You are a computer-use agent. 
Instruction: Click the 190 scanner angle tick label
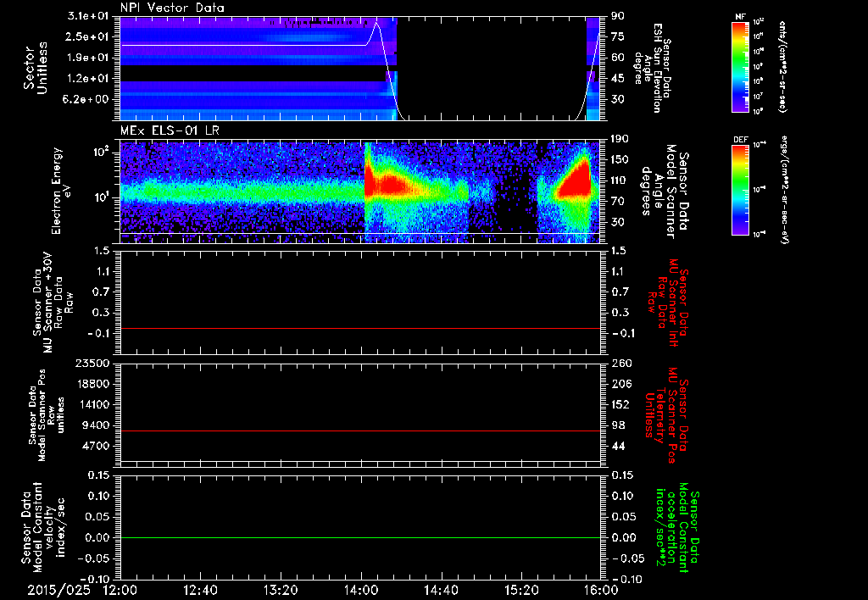pos(620,139)
